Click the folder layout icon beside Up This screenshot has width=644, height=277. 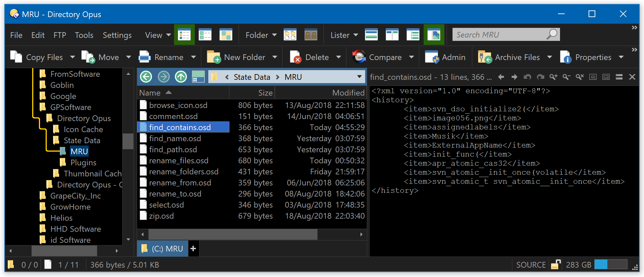click(198, 77)
